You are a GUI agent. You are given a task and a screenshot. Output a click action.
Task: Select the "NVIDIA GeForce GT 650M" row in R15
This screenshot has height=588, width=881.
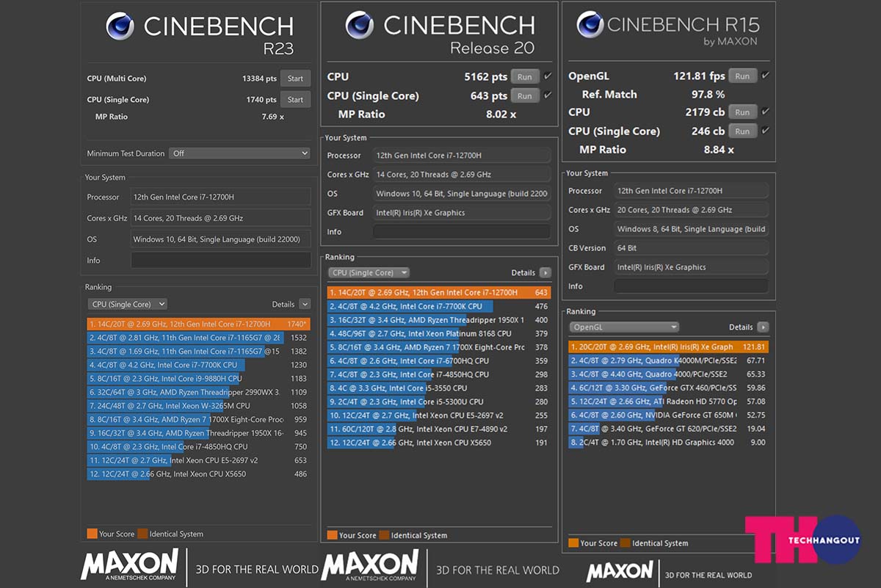point(669,415)
